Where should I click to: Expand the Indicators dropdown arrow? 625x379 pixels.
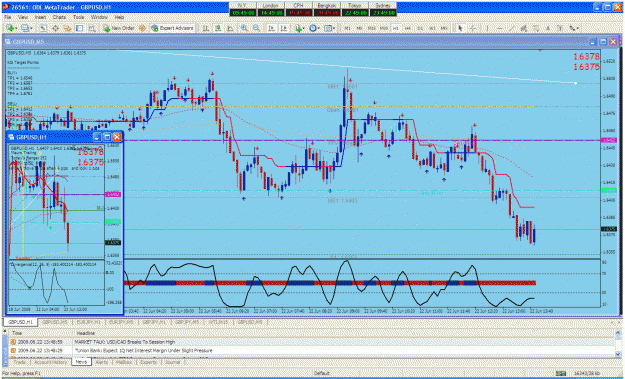(304, 28)
